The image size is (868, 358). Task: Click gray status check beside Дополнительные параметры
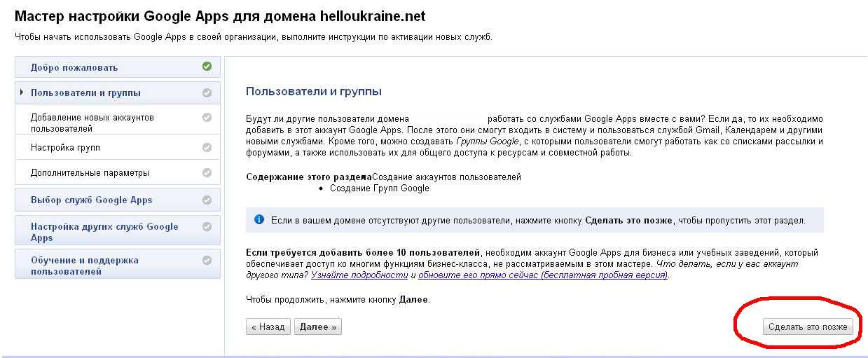tap(207, 172)
